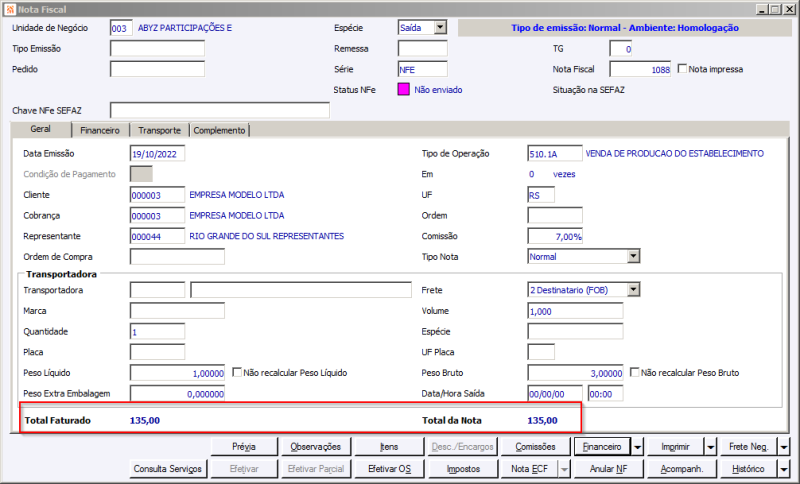Click the magenta Status NFe color indicator
The image size is (800, 484).
click(403, 90)
